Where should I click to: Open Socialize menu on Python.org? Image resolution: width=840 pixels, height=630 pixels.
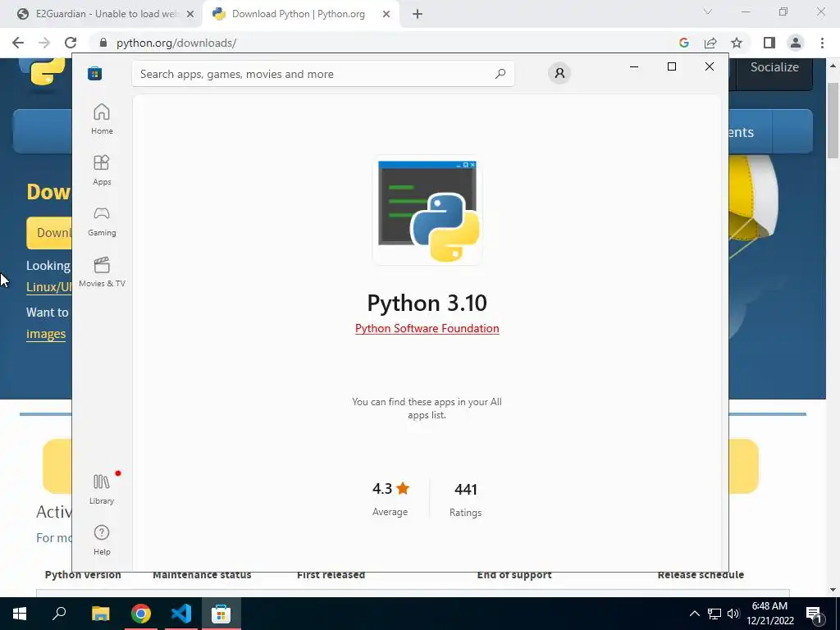coord(774,67)
